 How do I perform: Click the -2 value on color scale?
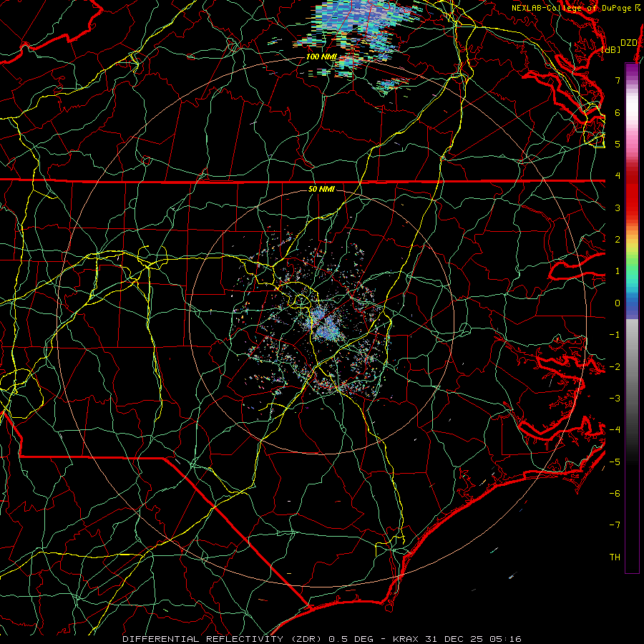click(615, 367)
